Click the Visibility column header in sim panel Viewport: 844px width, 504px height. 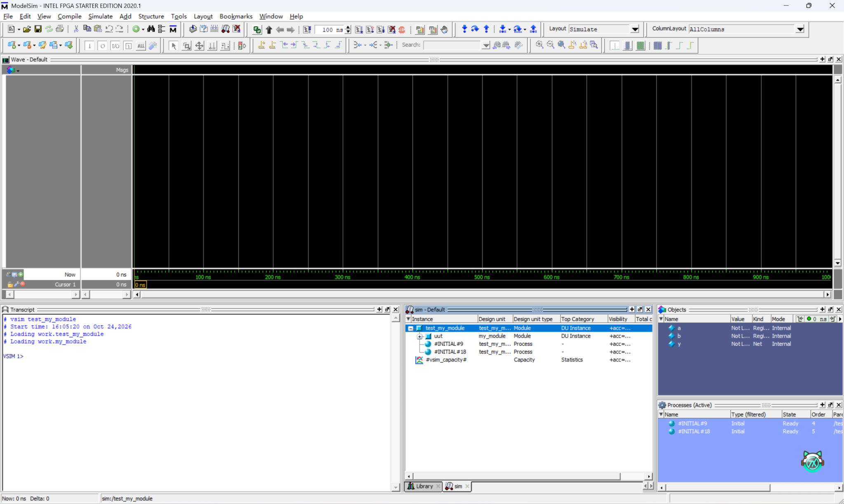pos(621,319)
